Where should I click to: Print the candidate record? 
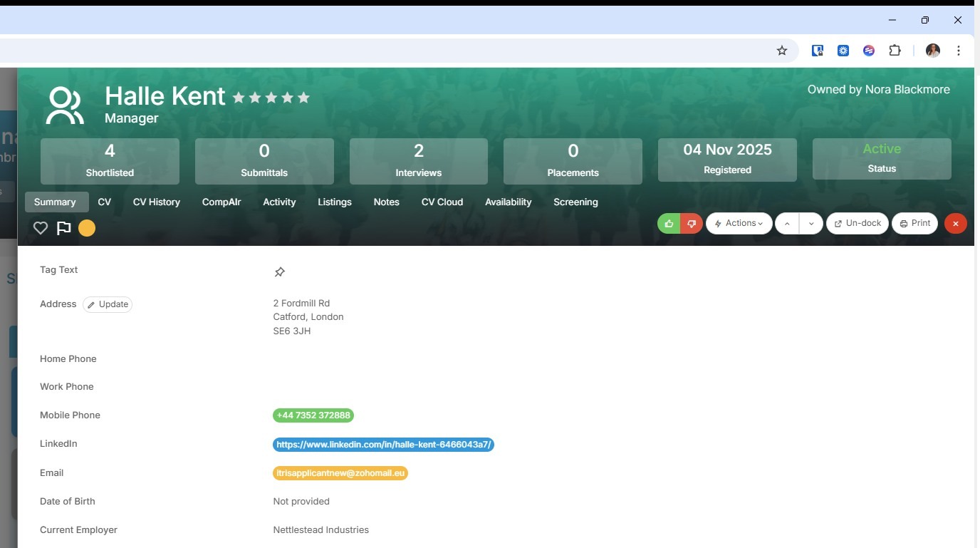click(914, 223)
